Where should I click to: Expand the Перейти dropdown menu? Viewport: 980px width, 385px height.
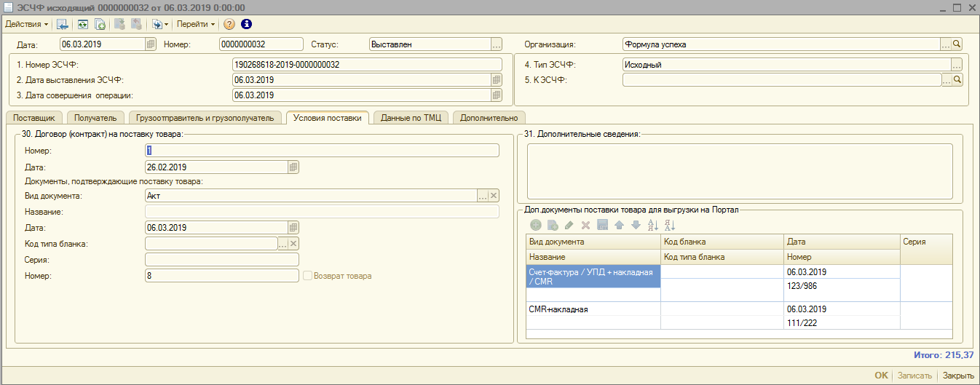point(195,24)
